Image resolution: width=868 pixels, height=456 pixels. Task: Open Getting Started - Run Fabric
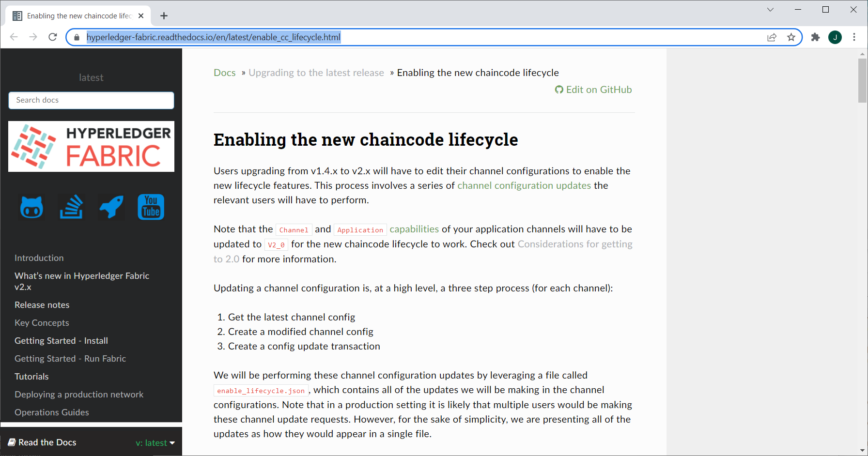coord(70,359)
